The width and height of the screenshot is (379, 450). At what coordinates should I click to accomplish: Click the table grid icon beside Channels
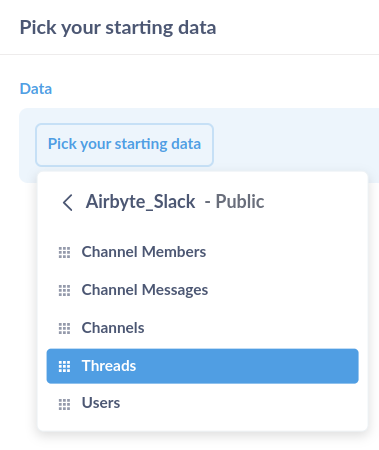[x=64, y=328]
